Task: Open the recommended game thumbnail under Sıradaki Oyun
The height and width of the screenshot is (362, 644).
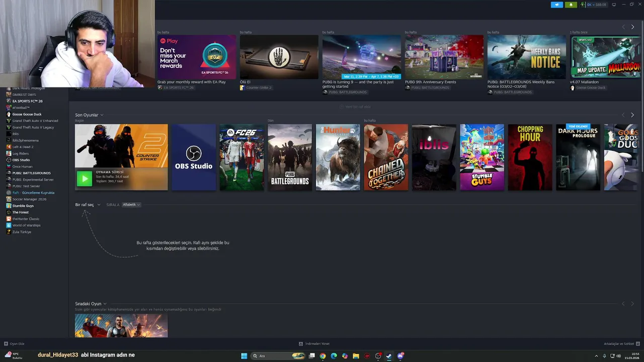Action: click(x=121, y=326)
